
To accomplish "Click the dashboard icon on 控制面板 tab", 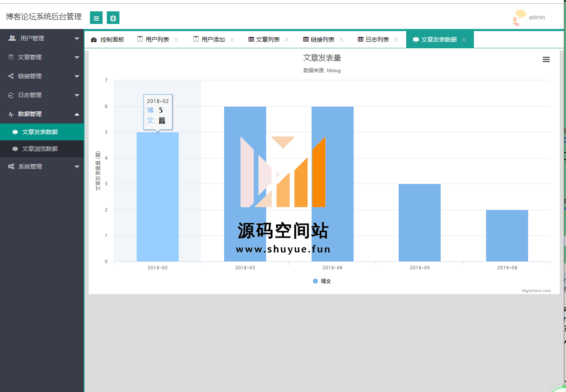I will tap(94, 39).
